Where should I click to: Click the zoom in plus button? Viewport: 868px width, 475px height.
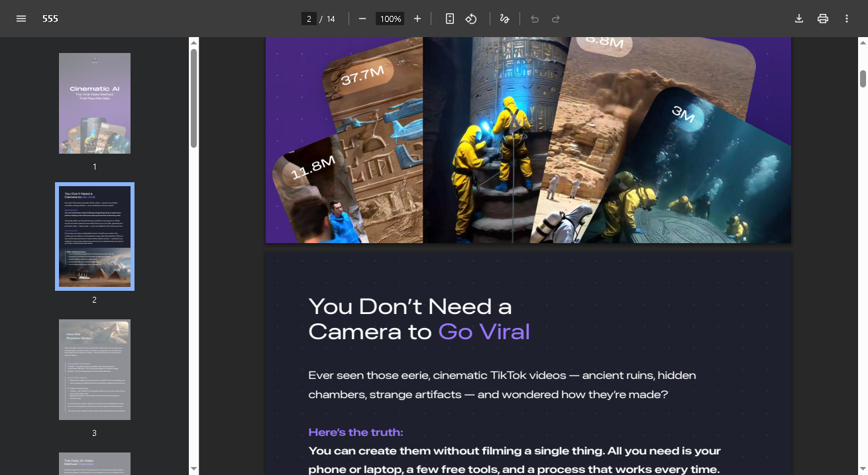[x=417, y=19]
